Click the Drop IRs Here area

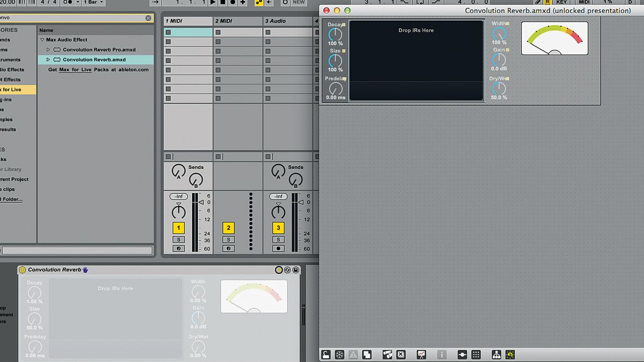point(416,59)
